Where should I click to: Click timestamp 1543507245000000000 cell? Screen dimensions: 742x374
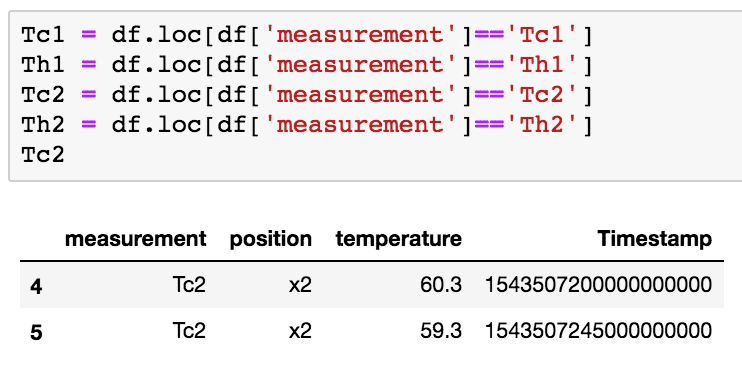click(598, 330)
